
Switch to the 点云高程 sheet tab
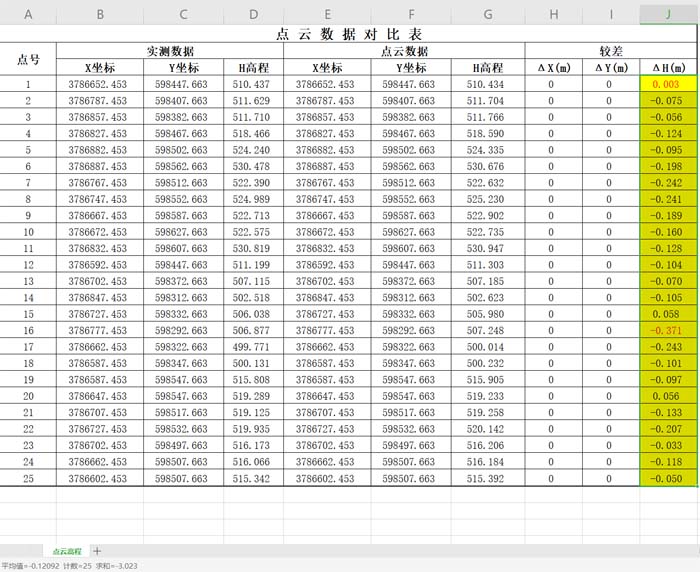pyautogui.click(x=66, y=551)
